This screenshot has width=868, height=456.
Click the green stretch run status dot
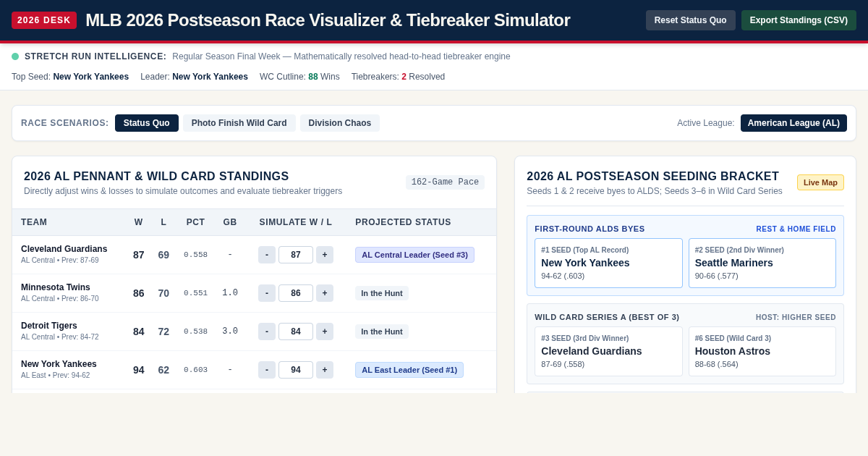pyautogui.click(x=15, y=56)
